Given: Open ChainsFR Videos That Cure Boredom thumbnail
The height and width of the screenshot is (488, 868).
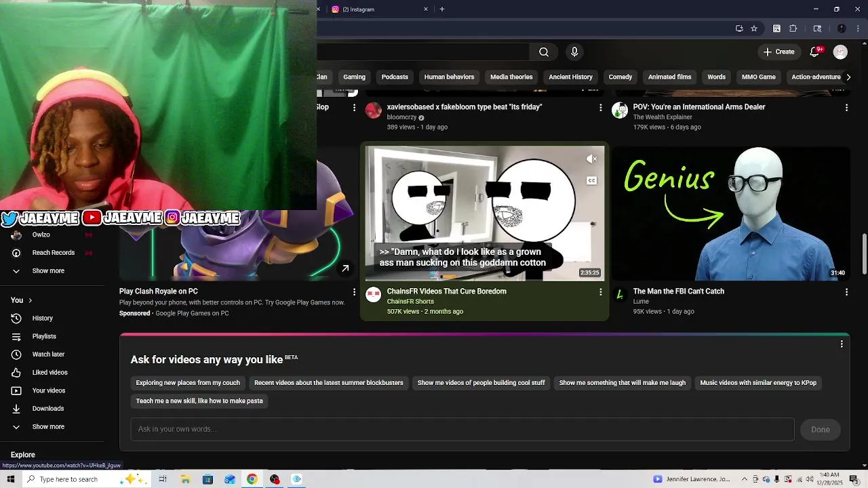Looking at the screenshot, I should click(x=484, y=213).
